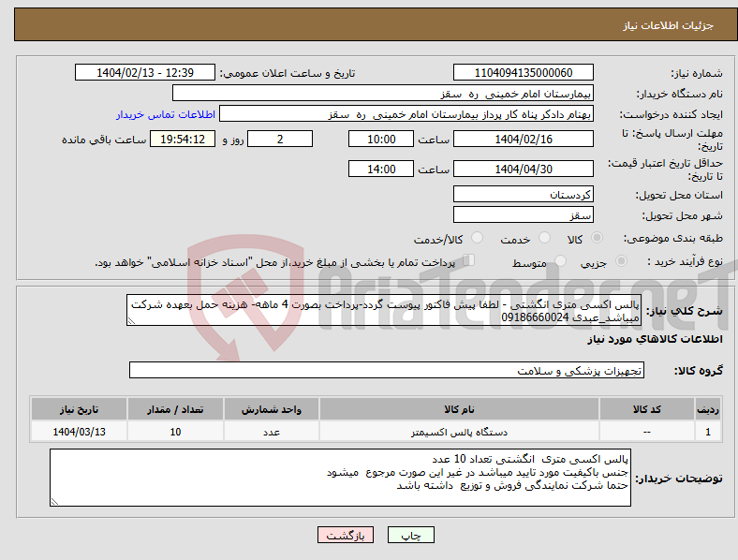Image resolution: width=738 pixels, height=560 pixels.
Task: Select the متوسط purchase type radio
Action: pos(560,261)
